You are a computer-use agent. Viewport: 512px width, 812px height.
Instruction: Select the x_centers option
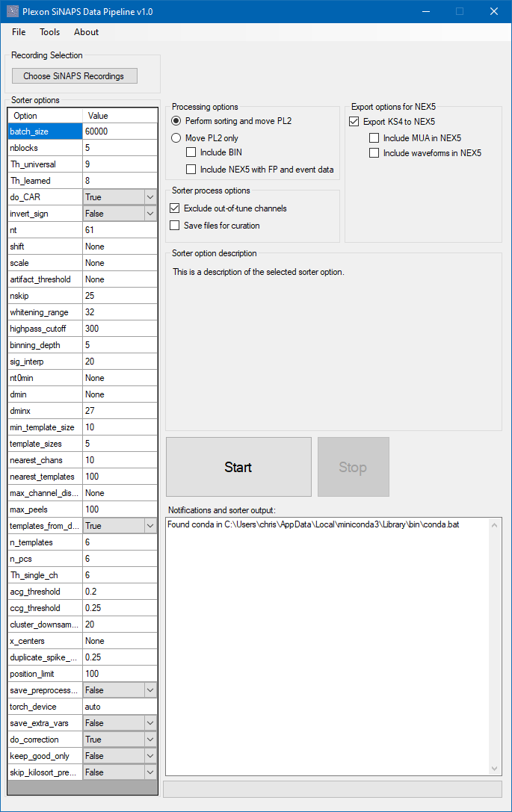[45, 641]
